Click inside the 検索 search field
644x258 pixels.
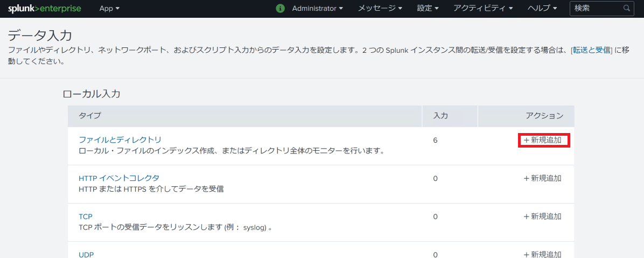(595, 9)
